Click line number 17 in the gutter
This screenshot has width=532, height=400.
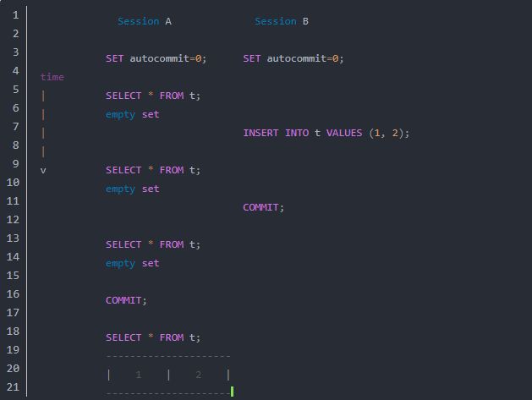click(x=13, y=313)
